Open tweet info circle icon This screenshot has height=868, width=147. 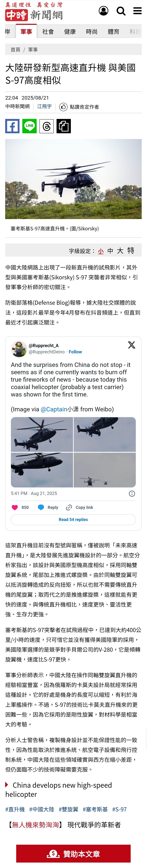(x=132, y=494)
